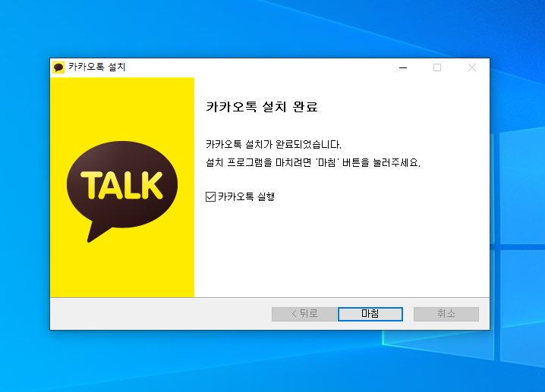Click the instruction line mentioning '마침' 버튼
The height and width of the screenshot is (392, 545).
click(313, 162)
